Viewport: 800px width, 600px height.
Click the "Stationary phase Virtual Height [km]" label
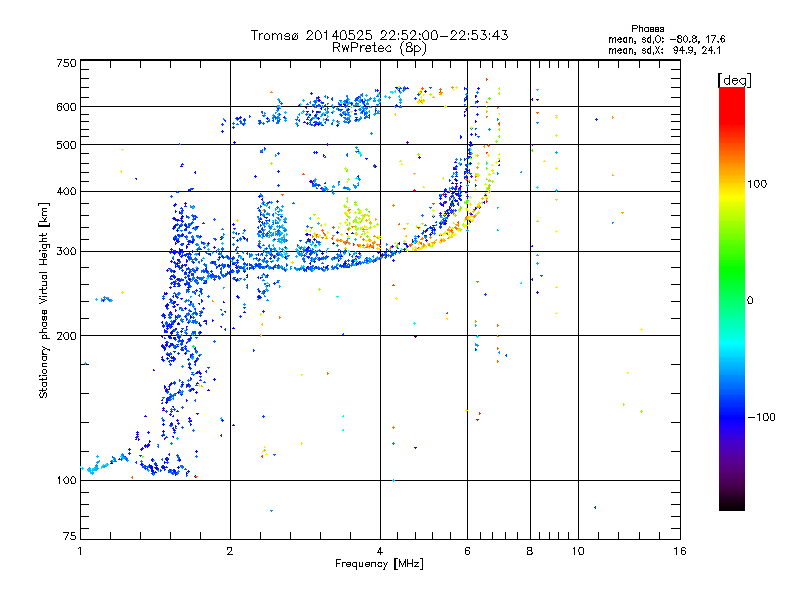pos(44,300)
